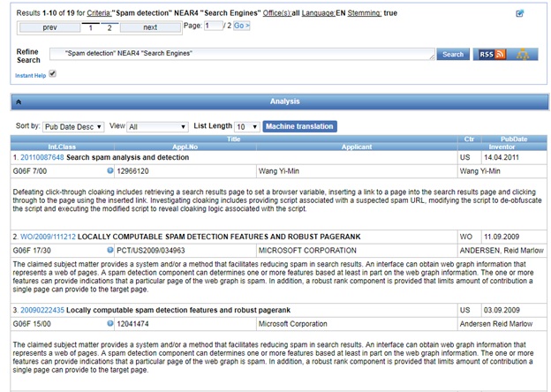Viewport: 551px width, 392px height.
Task: Click the Inventor column header
Action: click(x=502, y=147)
